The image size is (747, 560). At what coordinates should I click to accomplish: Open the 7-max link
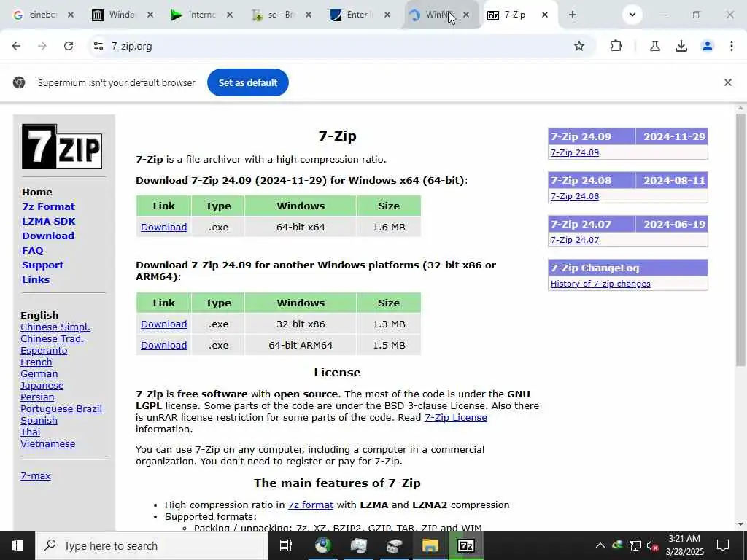[36, 475]
